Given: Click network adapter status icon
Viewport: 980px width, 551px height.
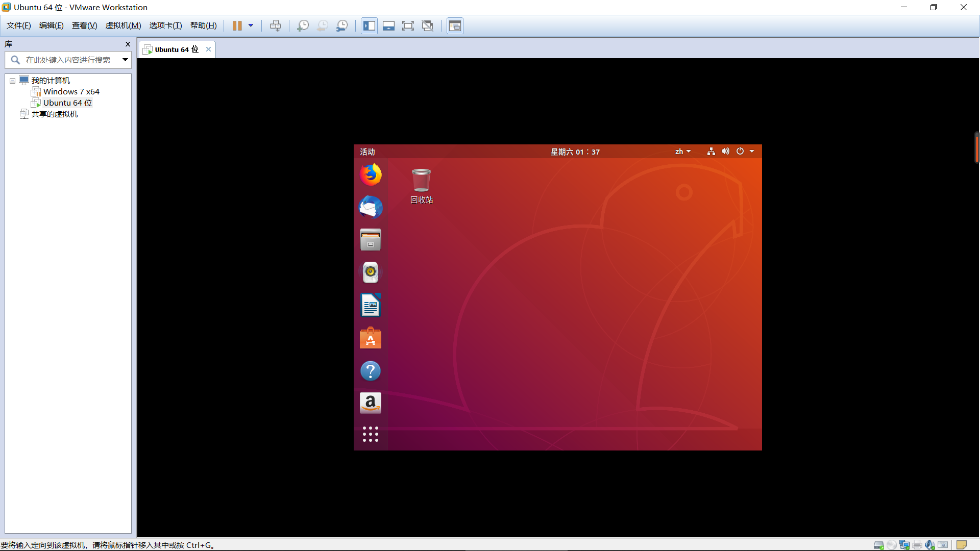Looking at the screenshot, I should coord(904,545).
